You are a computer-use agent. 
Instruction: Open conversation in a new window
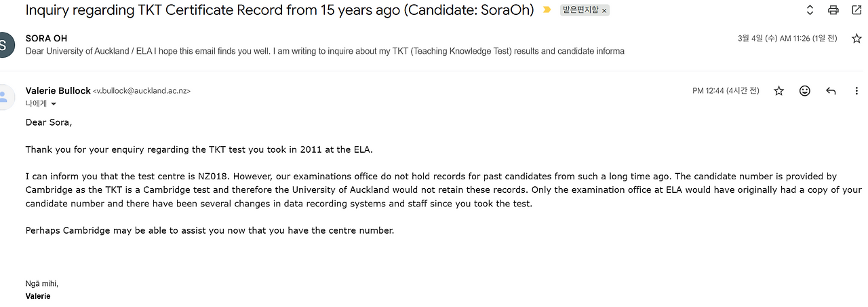[856, 10]
